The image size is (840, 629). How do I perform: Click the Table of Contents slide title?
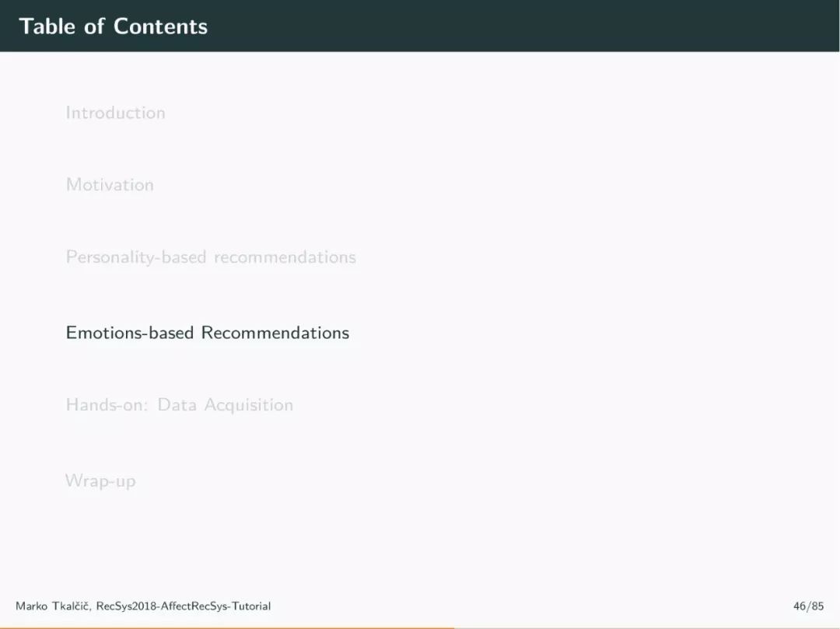pos(113,26)
